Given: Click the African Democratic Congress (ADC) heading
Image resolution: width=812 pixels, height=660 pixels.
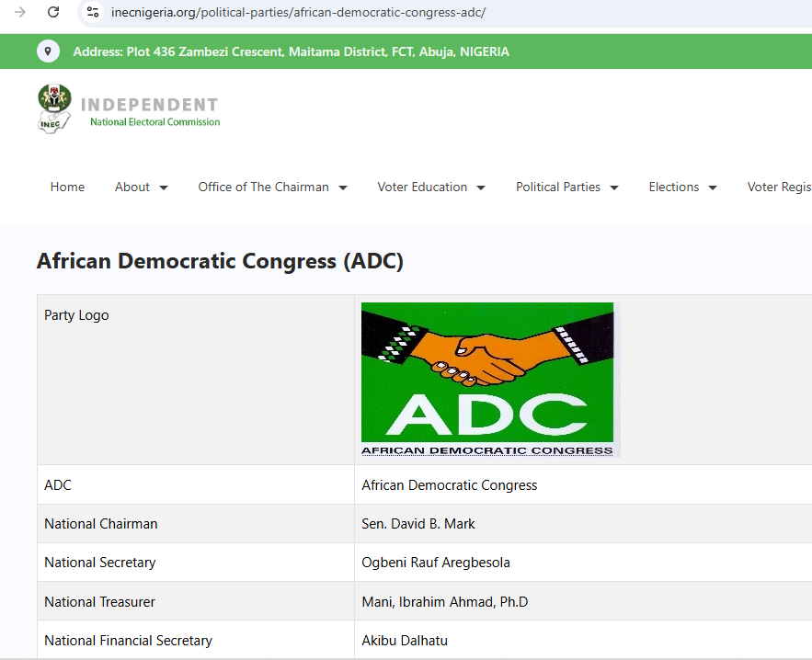Looking at the screenshot, I should pos(220,261).
